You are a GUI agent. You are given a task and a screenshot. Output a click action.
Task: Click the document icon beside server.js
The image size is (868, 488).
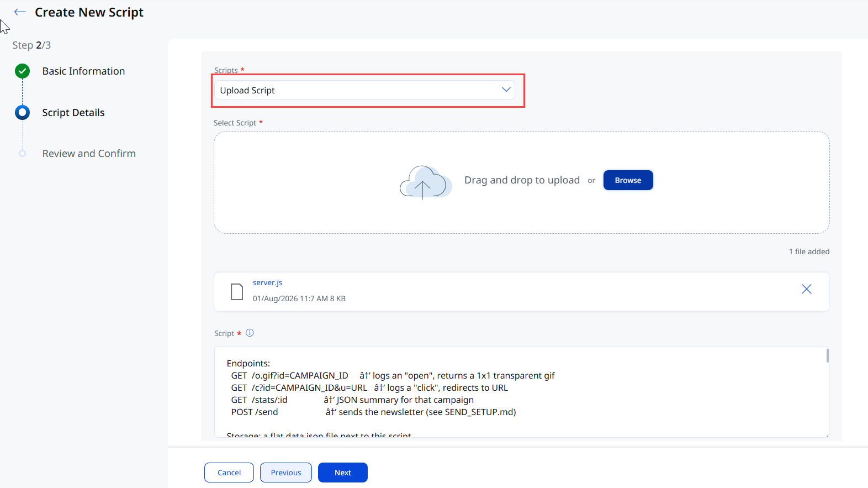pos(237,291)
